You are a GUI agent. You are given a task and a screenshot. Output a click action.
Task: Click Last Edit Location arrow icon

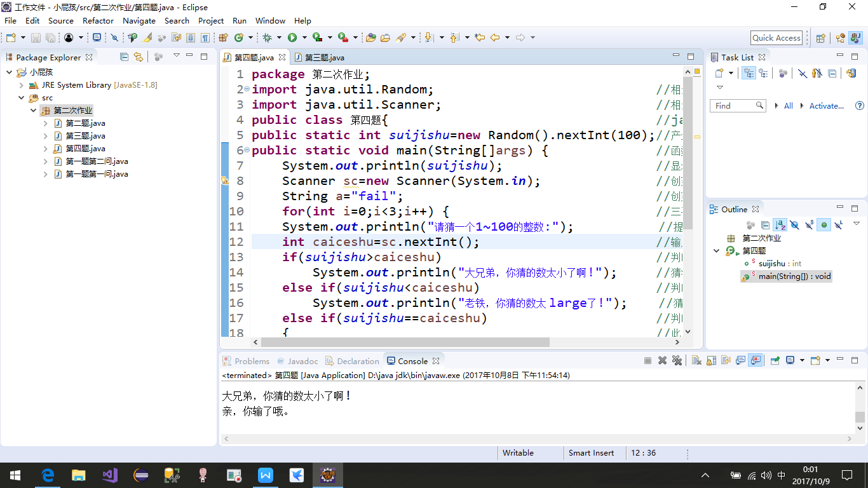coord(479,37)
